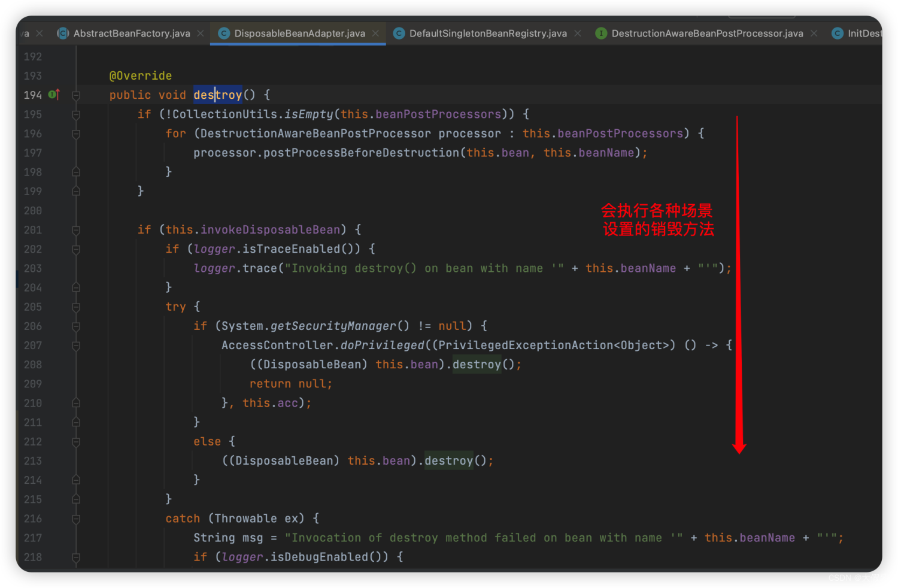
Task: Click the logger.trace string literal line 203
Action: 424,268
